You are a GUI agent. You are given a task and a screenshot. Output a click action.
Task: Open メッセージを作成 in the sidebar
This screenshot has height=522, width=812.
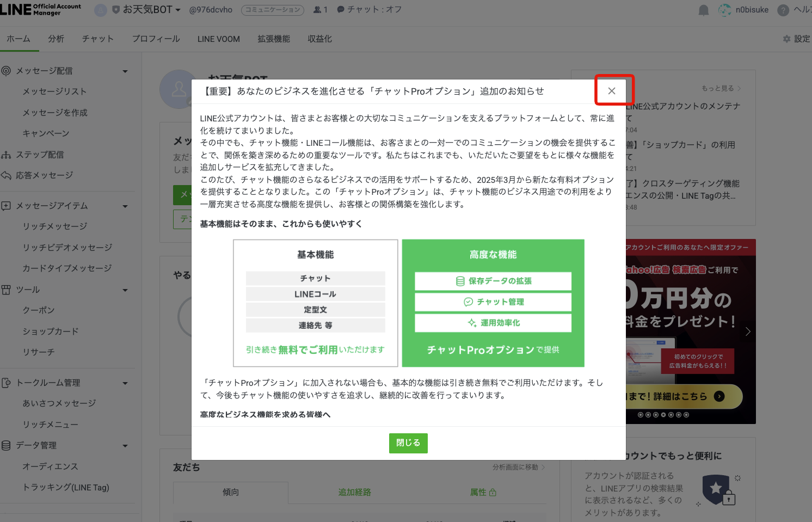point(55,113)
